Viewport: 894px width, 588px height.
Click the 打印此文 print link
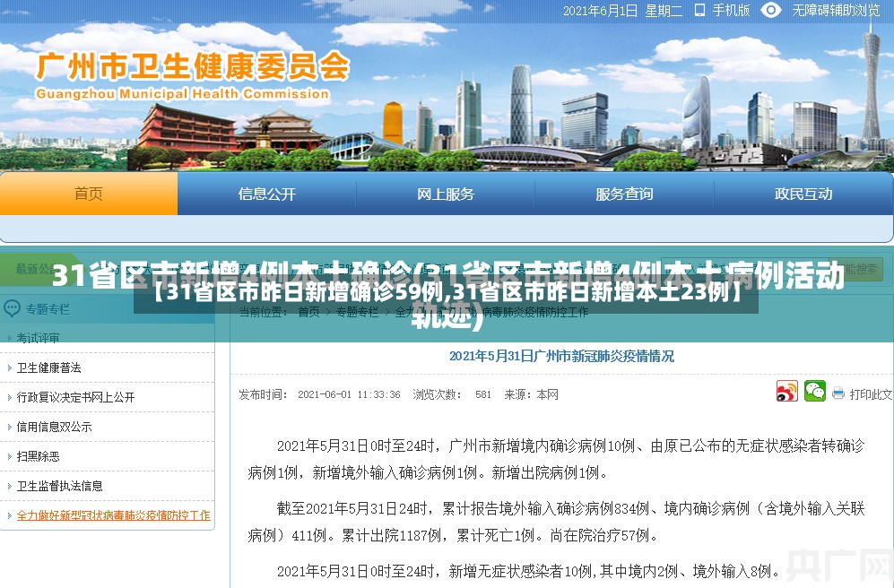(x=870, y=394)
